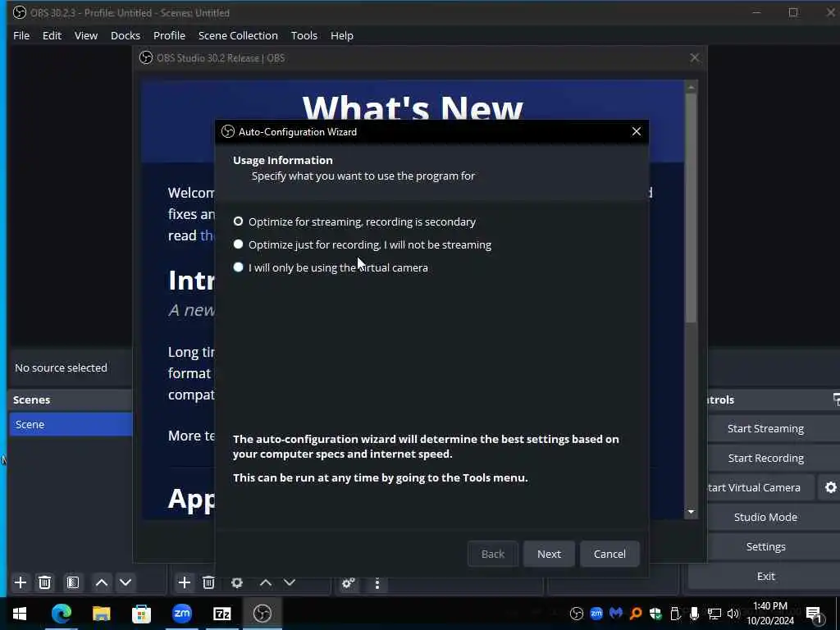Viewport: 840px width, 630px height.
Task: Click orange magnifier tray icon
Action: (x=636, y=614)
